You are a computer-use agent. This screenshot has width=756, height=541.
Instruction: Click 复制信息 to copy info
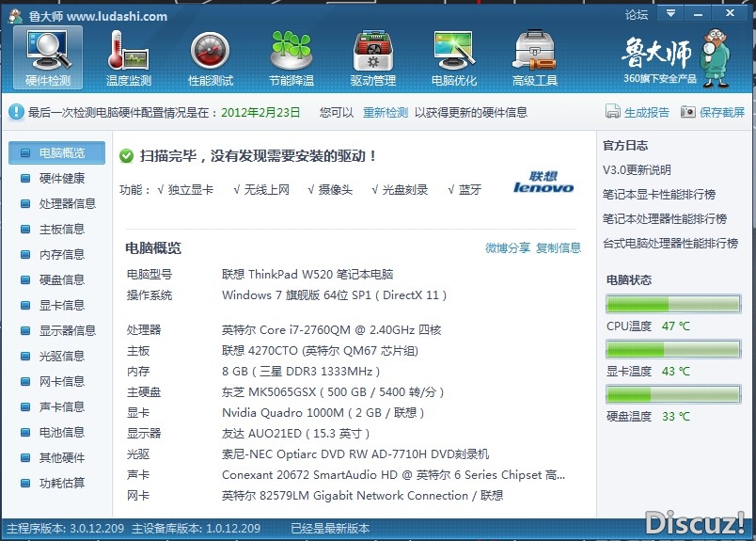pos(559,248)
